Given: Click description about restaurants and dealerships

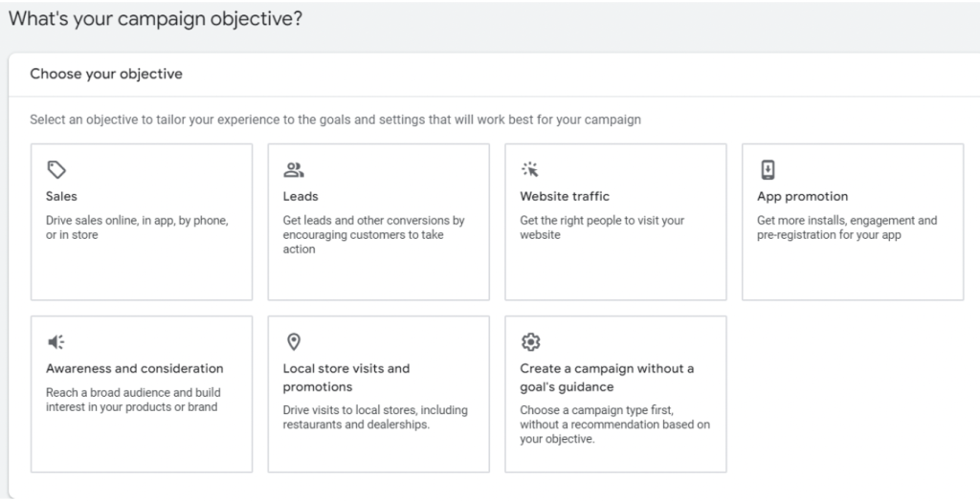Looking at the screenshot, I should (x=375, y=418).
